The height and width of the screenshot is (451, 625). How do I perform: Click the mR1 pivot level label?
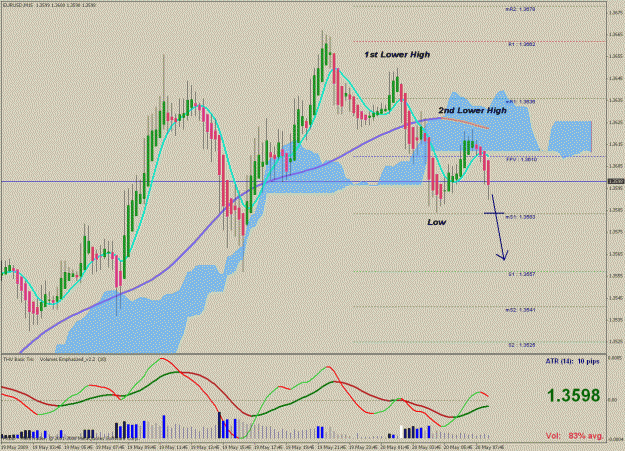(520, 102)
